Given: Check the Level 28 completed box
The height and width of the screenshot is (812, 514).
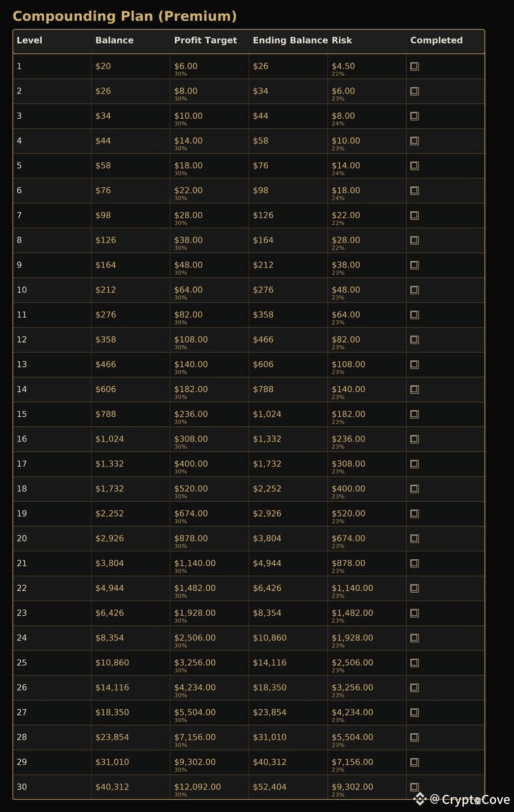Looking at the screenshot, I should (x=414, y=738).
